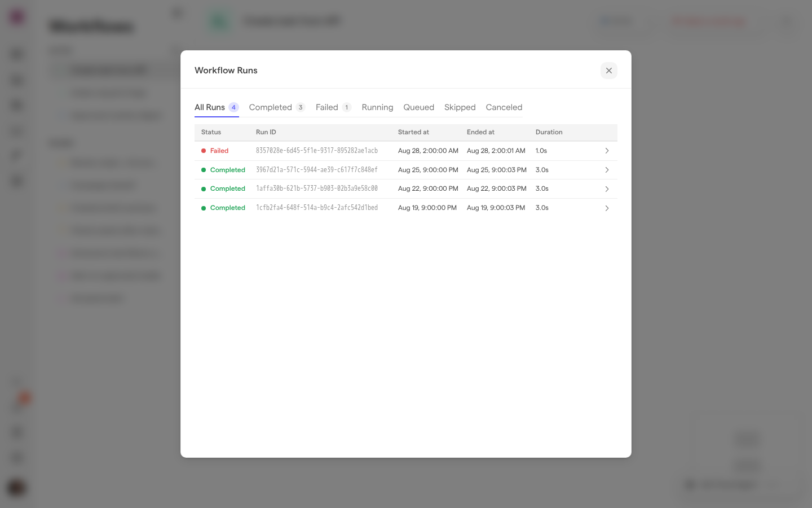Screen dimensions: 812x508
Task: Click start time Aug 22, 9:00:00 PM
Action: 428,189
